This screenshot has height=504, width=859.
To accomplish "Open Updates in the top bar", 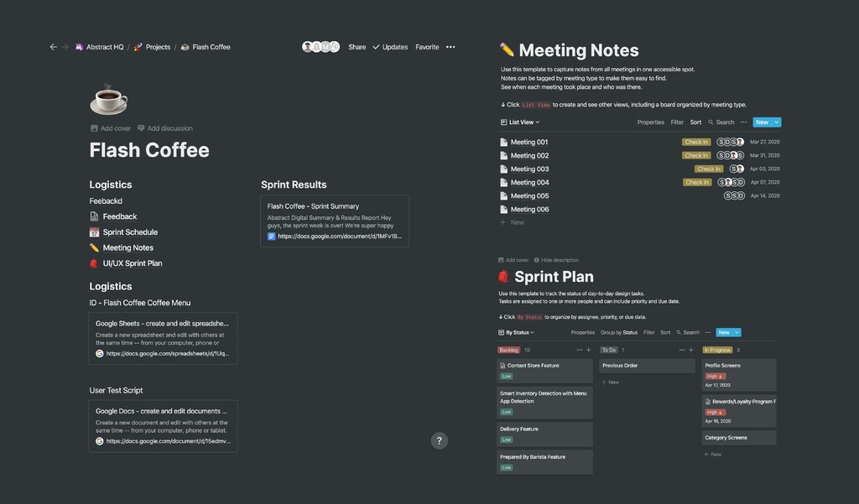I will 390,47.
